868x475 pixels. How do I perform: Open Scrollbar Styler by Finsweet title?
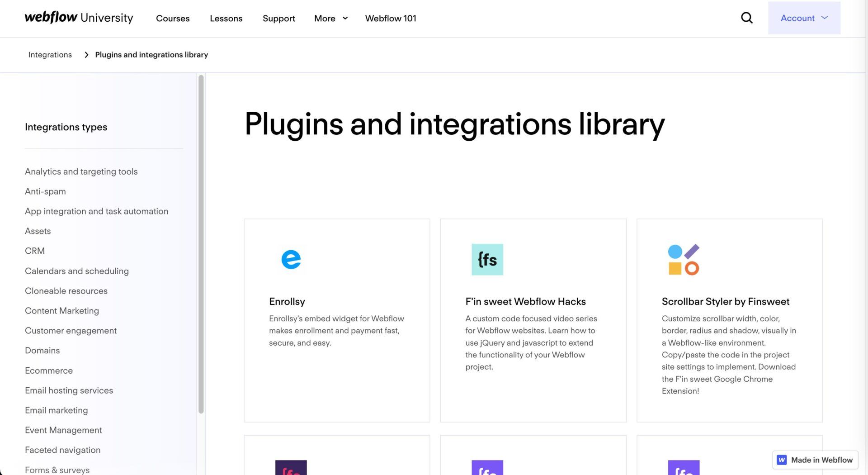pyautogui.click(x=726, y=302)
